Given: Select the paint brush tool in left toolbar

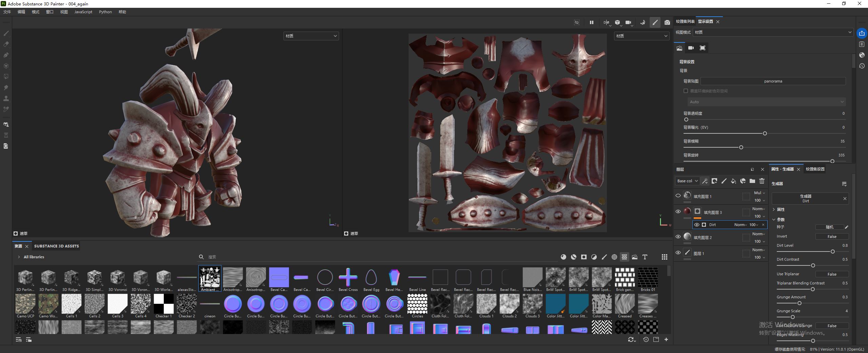Looking at the screenshot, I should [6, 33].
